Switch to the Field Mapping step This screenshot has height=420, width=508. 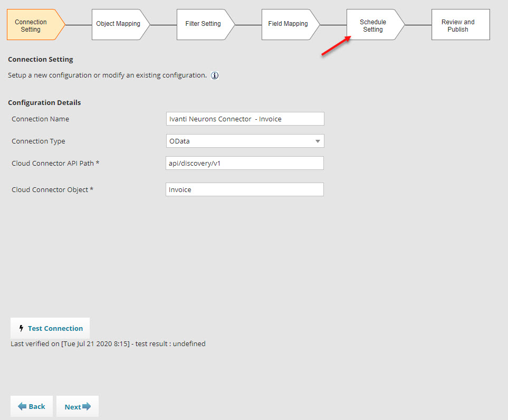point(291,25)
